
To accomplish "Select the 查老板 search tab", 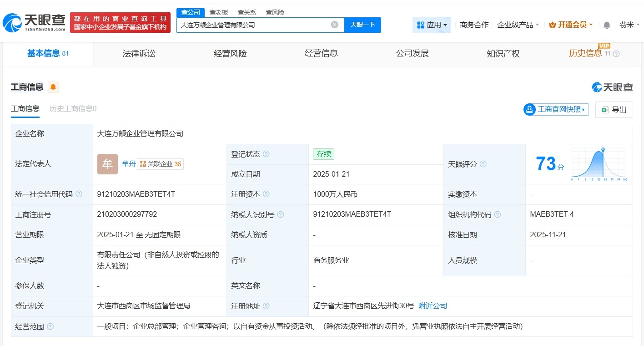I will tap(219, 12).
